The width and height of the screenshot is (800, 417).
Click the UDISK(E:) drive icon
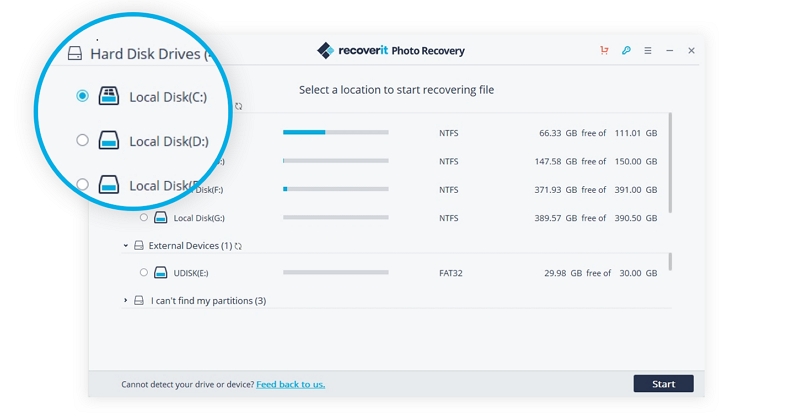click(161, 272)
